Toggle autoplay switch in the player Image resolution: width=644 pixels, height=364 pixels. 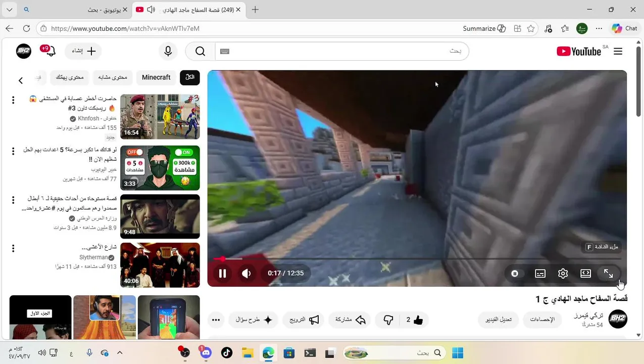tap(515, 274)
